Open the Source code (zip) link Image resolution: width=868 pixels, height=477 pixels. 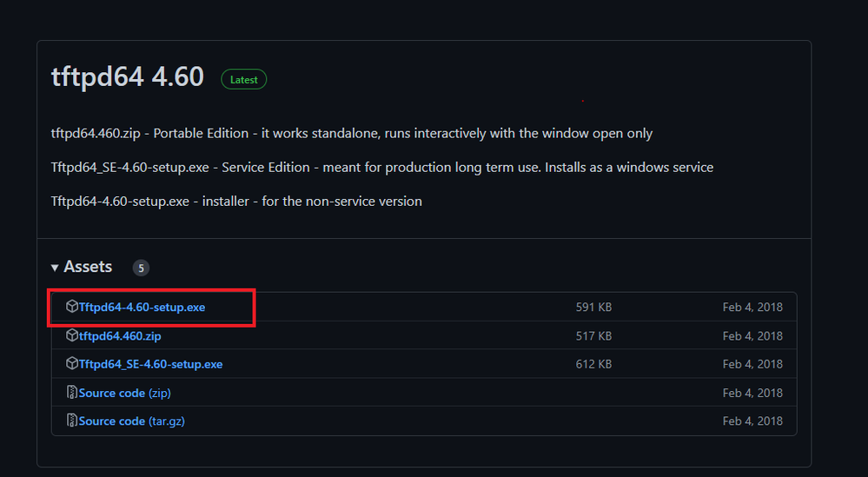point(124,393)
